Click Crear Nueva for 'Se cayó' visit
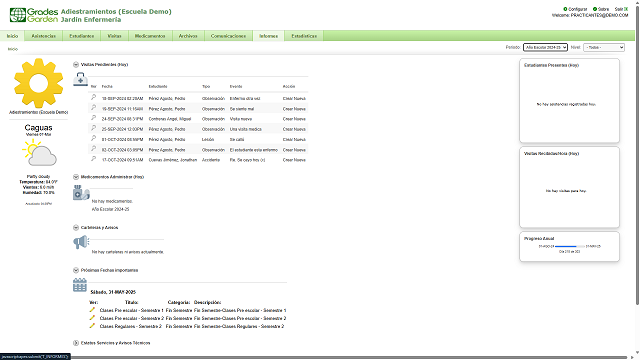This screenshot has width=640, height=360. click(x=294, y=140)
